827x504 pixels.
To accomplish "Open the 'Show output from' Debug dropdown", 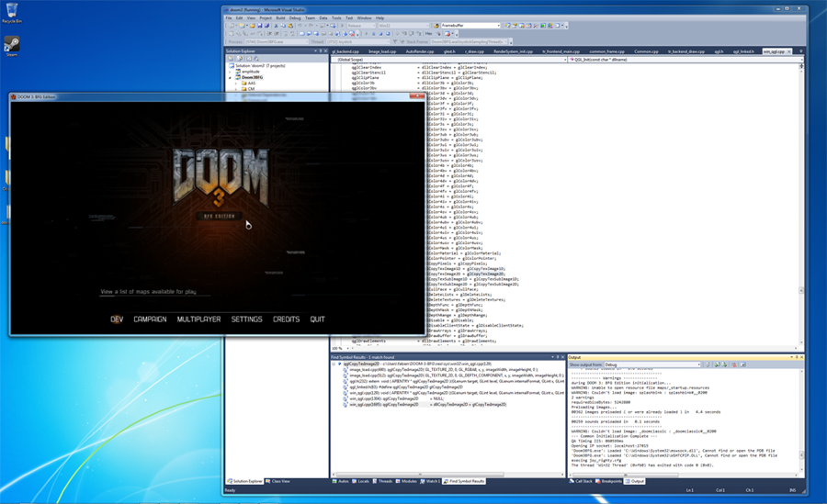I will click(652, 364).
